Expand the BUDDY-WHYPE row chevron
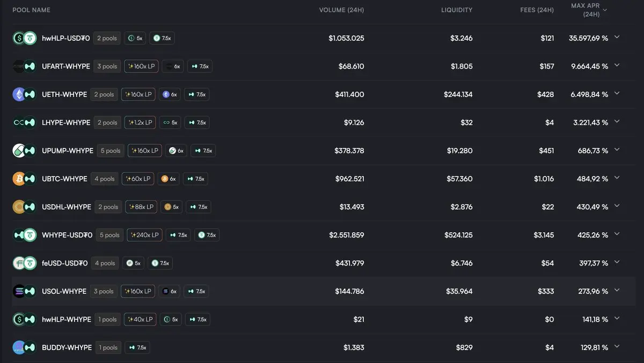This screenshot has height=363, width=644. pos(617,347)
